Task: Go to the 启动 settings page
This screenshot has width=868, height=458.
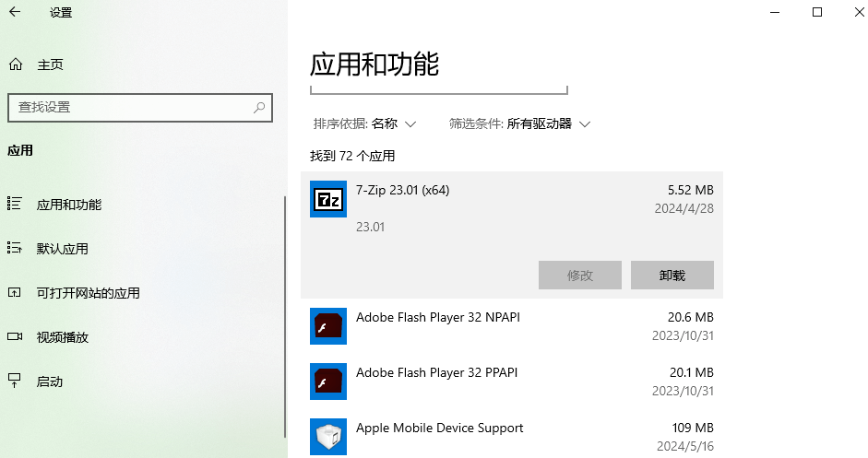Action: (x=50, y=382)
